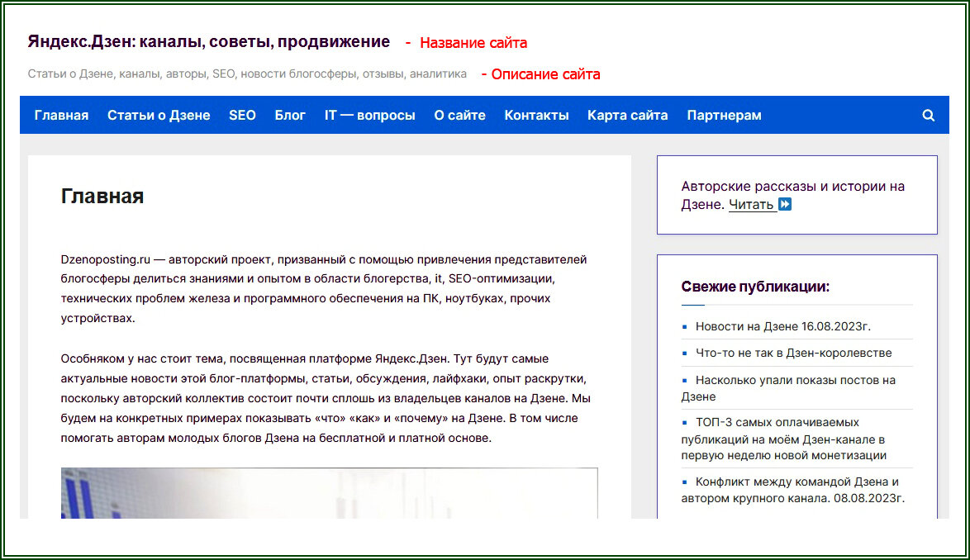This screenshot has width=970, height=560.
Task: Go to the SEO menu section
Action: [242, 116]
